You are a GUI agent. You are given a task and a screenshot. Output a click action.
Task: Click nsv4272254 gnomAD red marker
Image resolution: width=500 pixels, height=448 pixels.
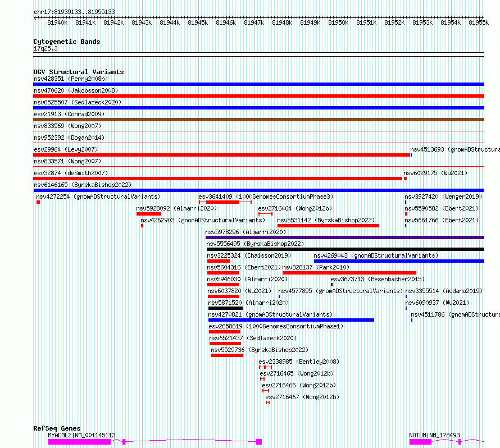point(38,202)
